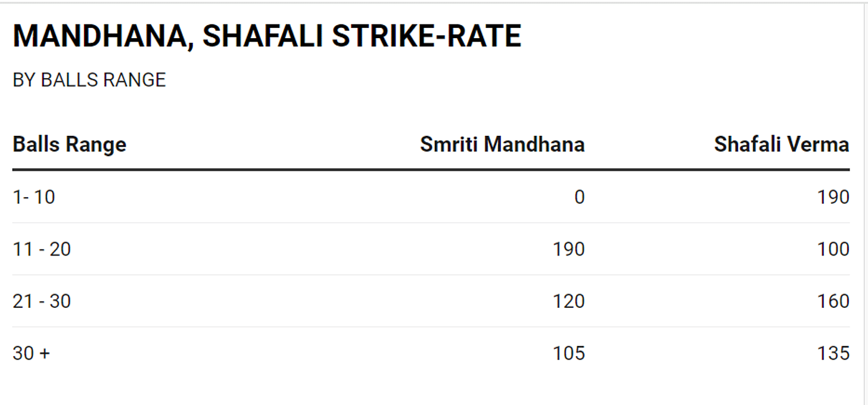Click Mandhana's 190 value in 11-20 row

coord(568,249)
